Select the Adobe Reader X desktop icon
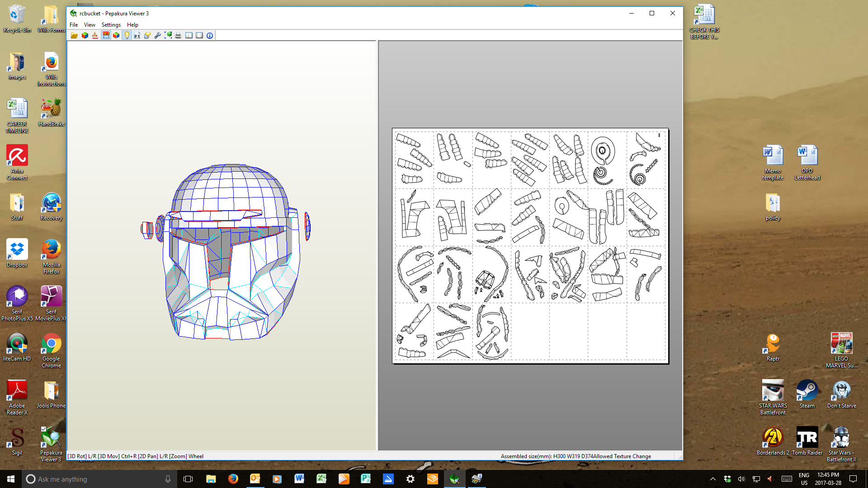 17,398
